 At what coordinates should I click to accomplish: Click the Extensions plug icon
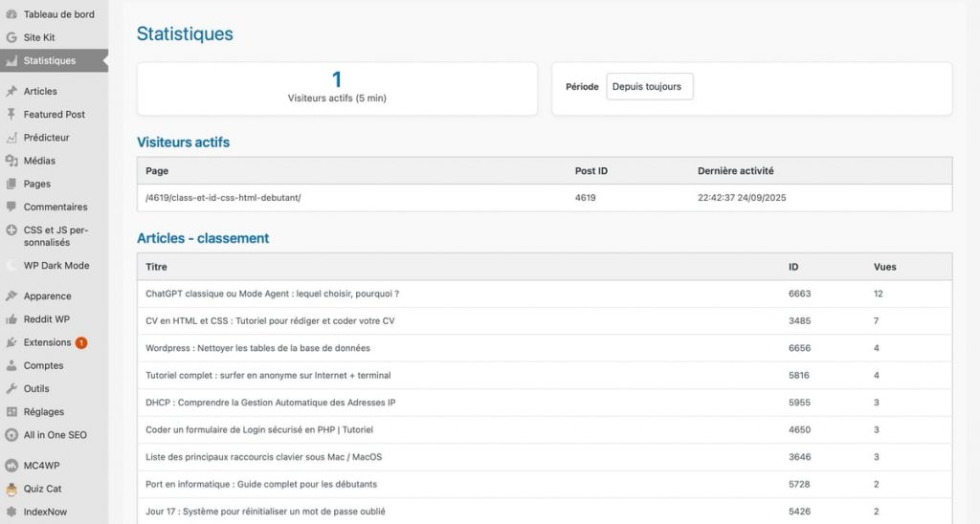click(x=11, y=342)
